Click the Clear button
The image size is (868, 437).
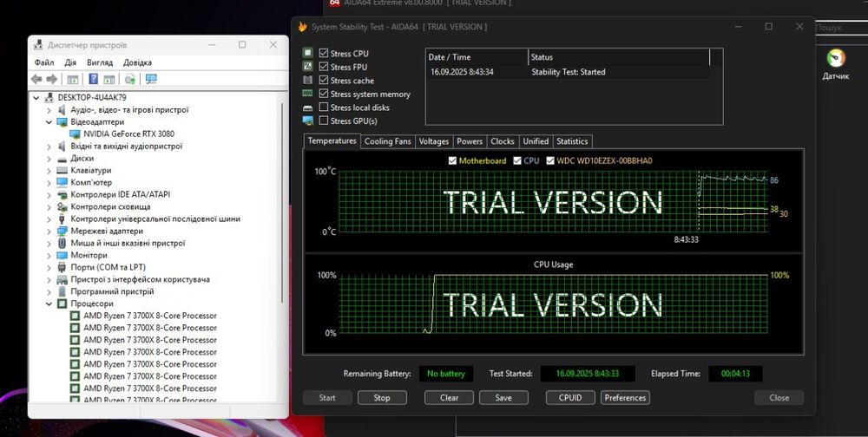point(449,398)
